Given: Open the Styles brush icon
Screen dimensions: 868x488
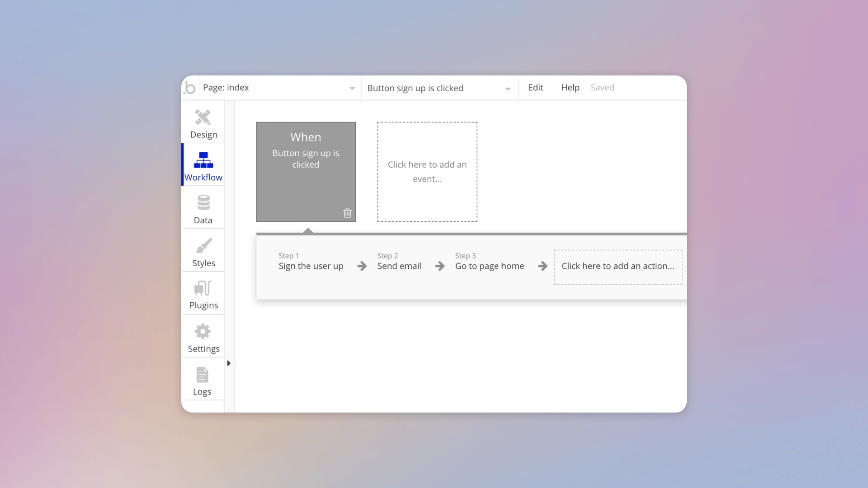Looking at the screenshot, I should click(x=204, y=245).
